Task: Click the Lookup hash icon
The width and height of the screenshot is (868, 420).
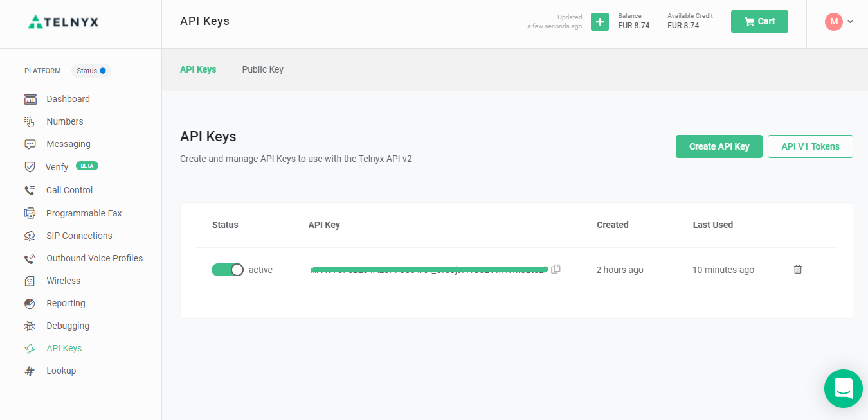Action: [30, 371]
